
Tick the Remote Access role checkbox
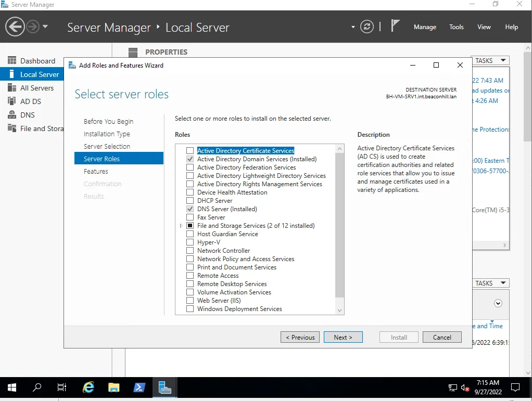pyautogui.click(x=190, y=276)
